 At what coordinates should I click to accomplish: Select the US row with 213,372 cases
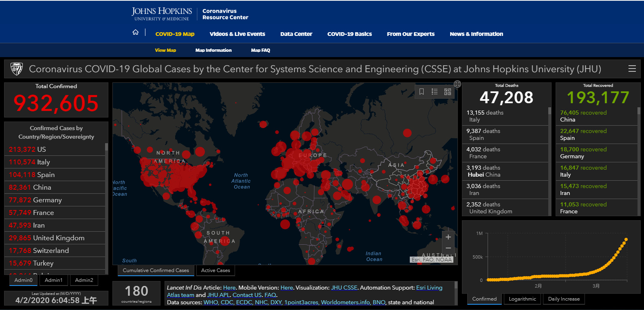pyautogui.click(x=55, y=149)
